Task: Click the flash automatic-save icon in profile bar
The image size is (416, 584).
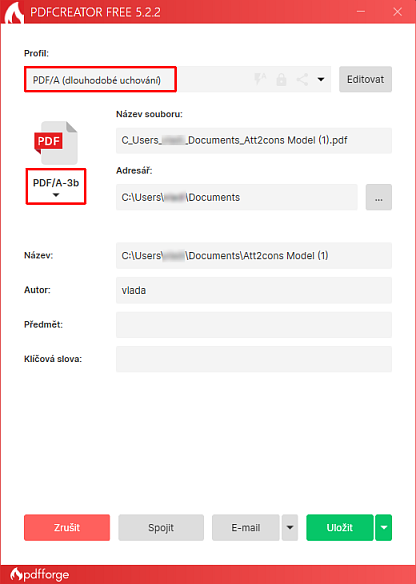Action: [x=260, y=79]
